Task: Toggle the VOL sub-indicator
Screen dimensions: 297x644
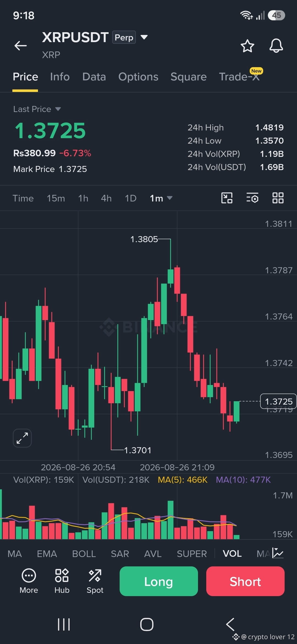Action: (232, 554)
